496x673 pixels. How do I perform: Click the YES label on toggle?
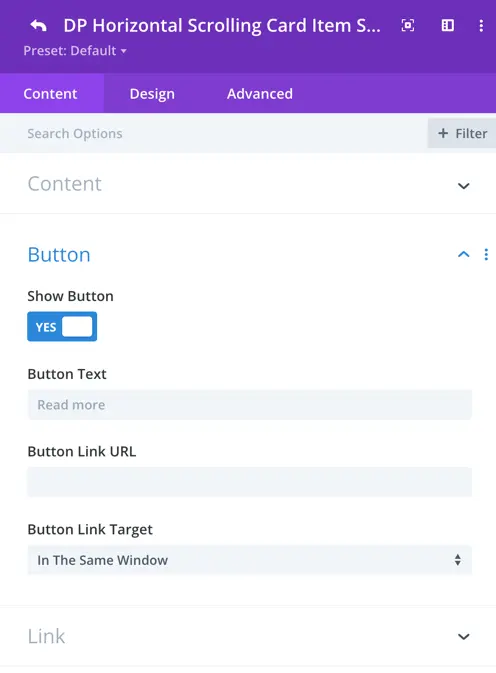[46, 327]
